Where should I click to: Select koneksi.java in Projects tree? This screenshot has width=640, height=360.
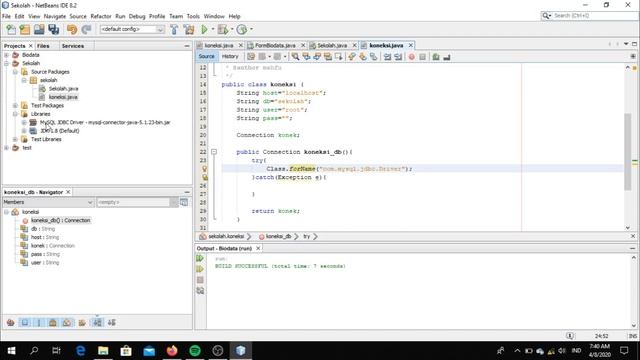(x=63, y=97)
